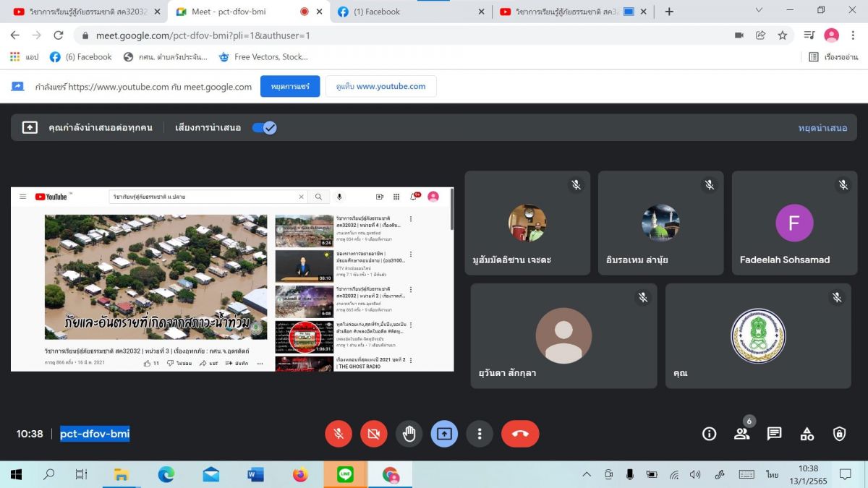Viewport: 868px width, 488px height.
Task: Unmute the microphone
Action: [x=339, y=434]
